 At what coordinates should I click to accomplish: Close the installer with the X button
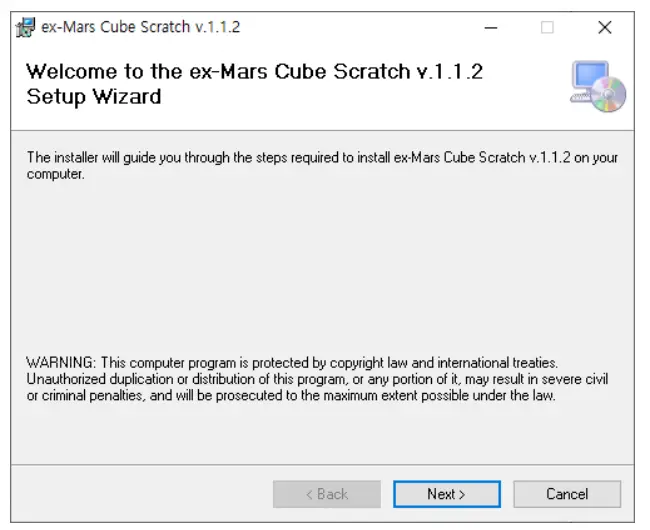[604, 27]
